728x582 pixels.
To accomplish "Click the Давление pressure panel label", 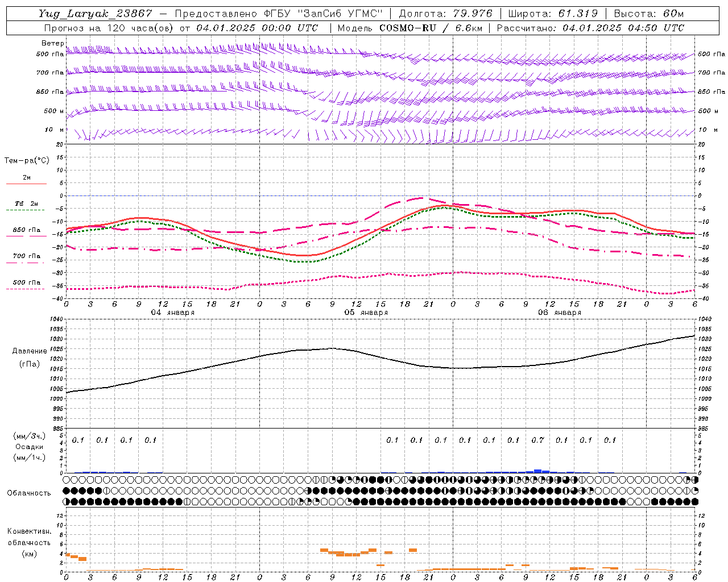I will [30, 351].
